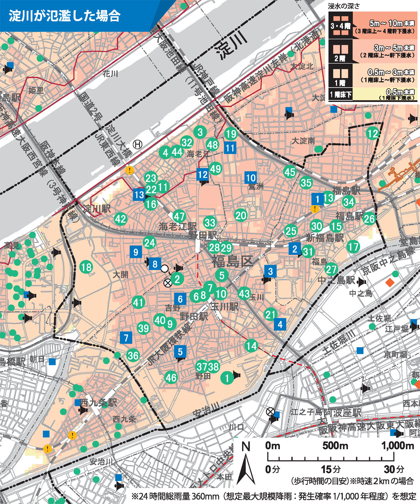
Task: Click blue square marker number 7
Action: 126,338
